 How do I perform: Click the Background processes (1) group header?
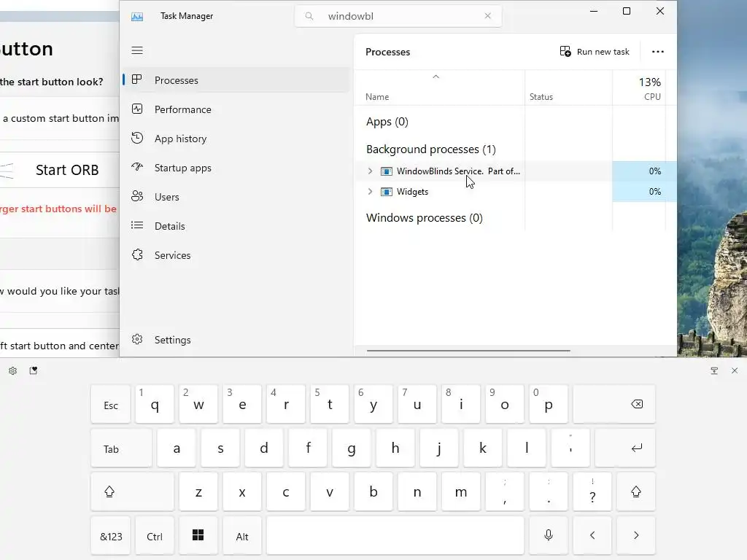pos(430,149)
